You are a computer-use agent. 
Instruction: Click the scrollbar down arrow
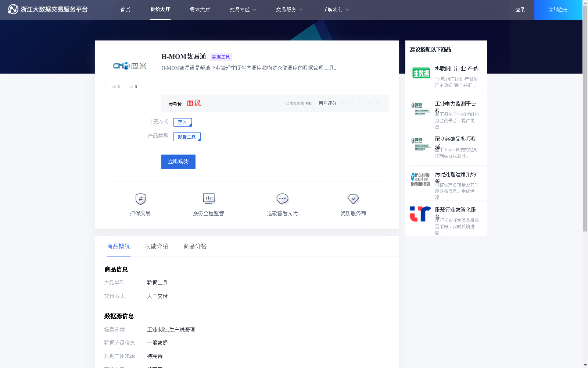click(x=585, y=365)
